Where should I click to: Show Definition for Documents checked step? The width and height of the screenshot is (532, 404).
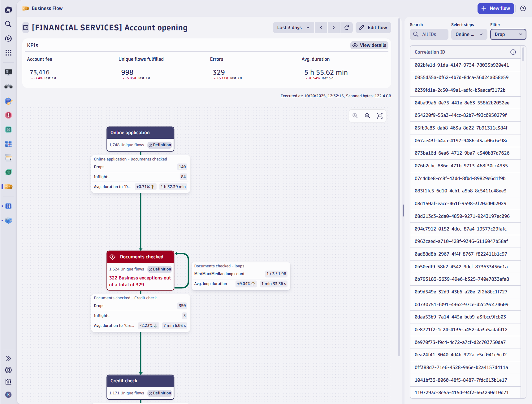(x=160, y=269)
